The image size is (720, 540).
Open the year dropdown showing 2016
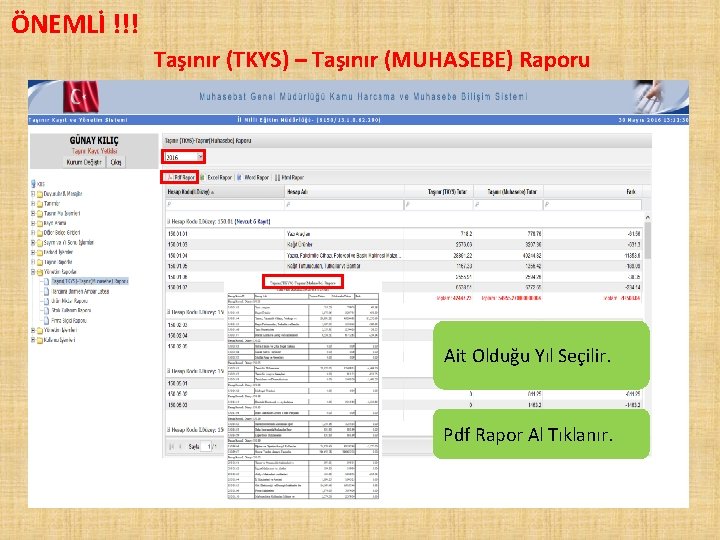184,157
